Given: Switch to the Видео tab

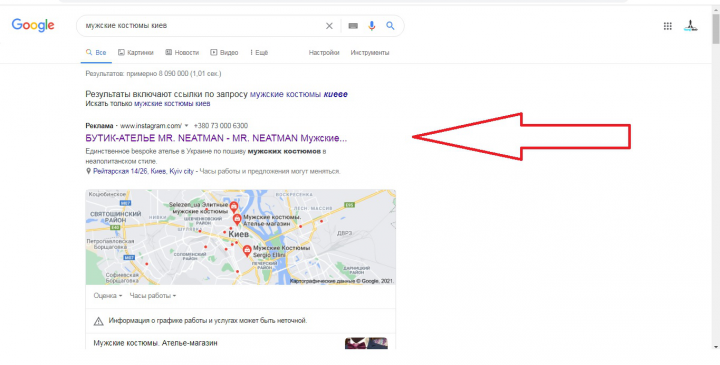Looking at the screenshot, I should [x=224, y=53].
